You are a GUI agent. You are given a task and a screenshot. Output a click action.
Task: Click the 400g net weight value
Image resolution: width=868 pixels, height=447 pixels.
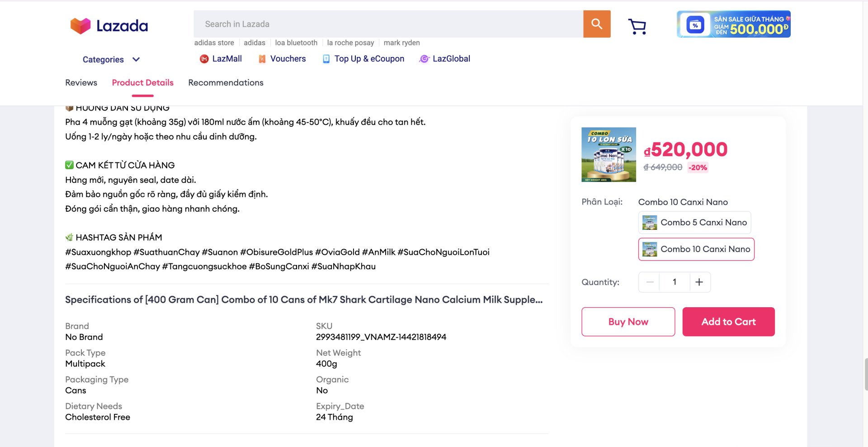(326, 364)
